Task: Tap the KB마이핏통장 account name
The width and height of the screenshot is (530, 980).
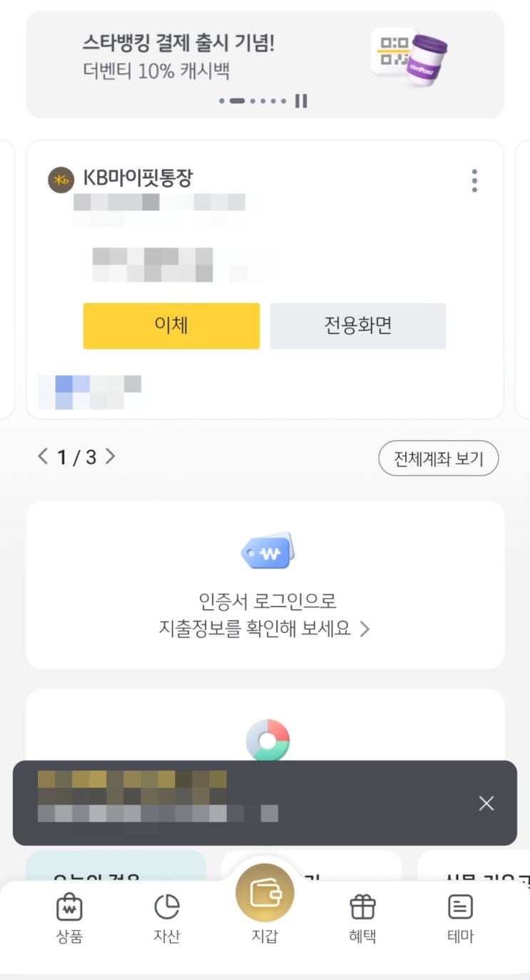Action: click(x=138, y=178)
